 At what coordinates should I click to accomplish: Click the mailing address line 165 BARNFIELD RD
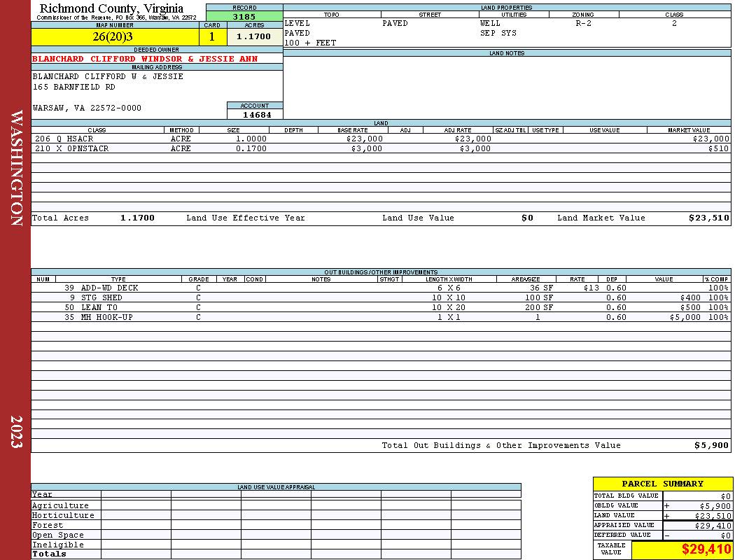[73, 87]
